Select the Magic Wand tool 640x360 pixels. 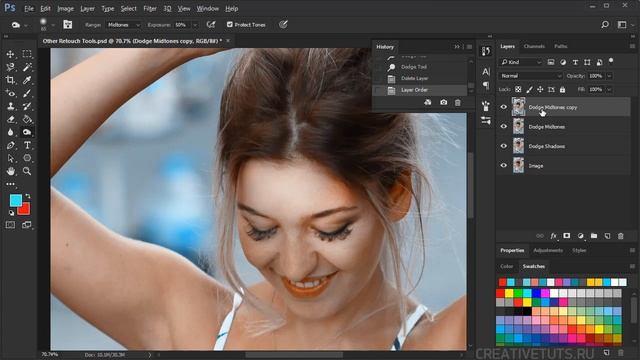coord(27,67)
